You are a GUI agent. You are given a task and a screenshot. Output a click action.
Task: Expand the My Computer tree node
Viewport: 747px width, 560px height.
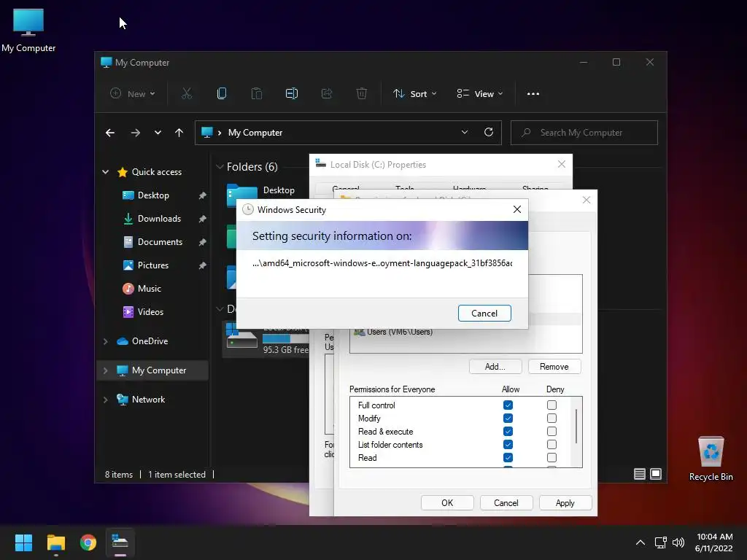coord(105,370)
